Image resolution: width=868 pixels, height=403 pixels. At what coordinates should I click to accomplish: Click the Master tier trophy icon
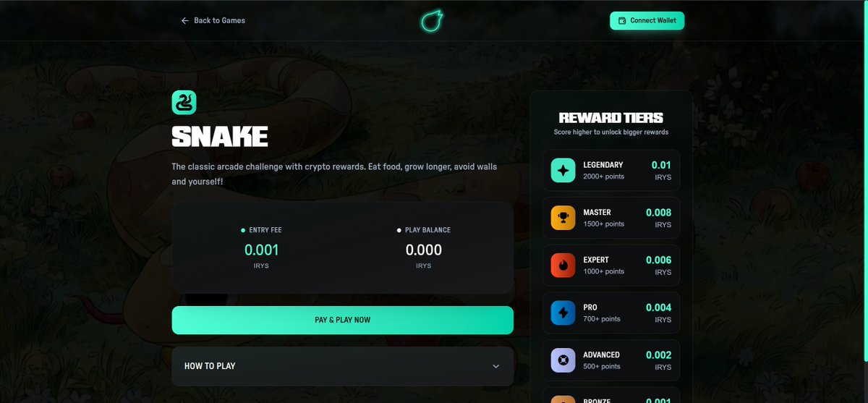pyautogui.click(x=563, y=218)
